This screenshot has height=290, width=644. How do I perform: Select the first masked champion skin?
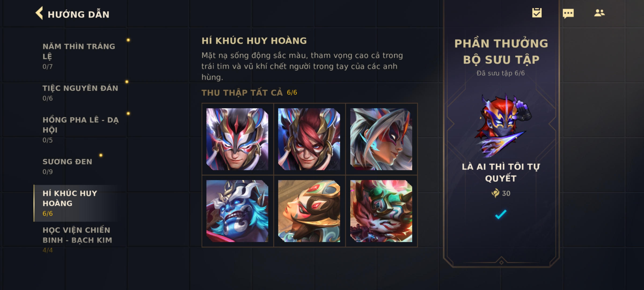(237, 139)
